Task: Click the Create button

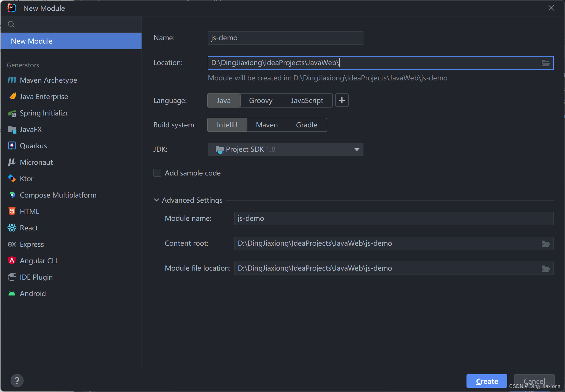Action: pyautogui.click(x=487, y=381)
